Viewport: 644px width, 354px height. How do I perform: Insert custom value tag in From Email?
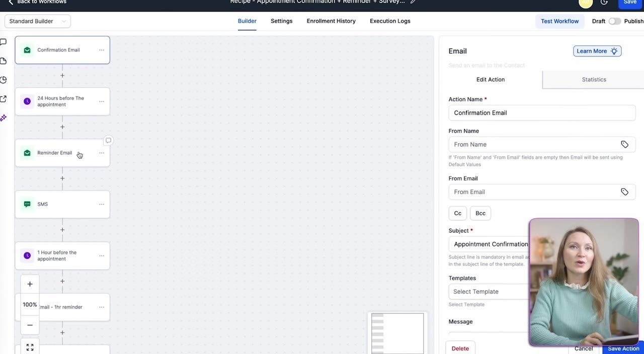[x=624, y=192]
